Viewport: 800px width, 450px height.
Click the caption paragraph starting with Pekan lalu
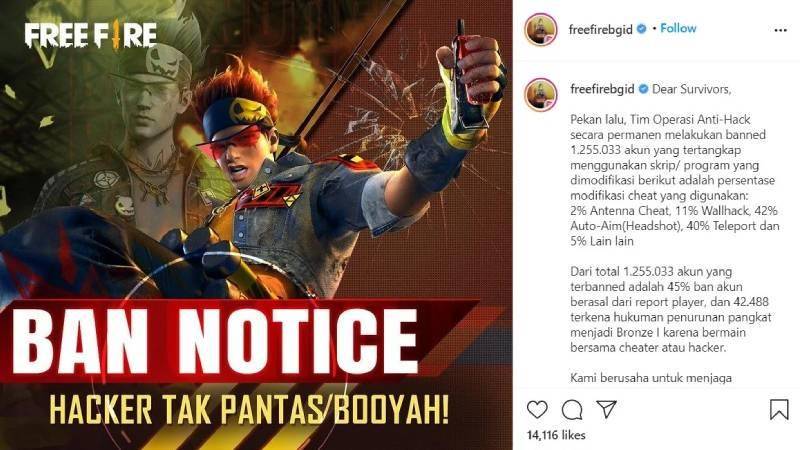674,181
